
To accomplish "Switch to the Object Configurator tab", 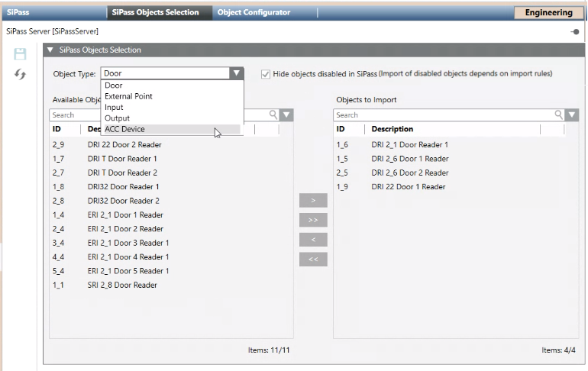I will [254, 12].
